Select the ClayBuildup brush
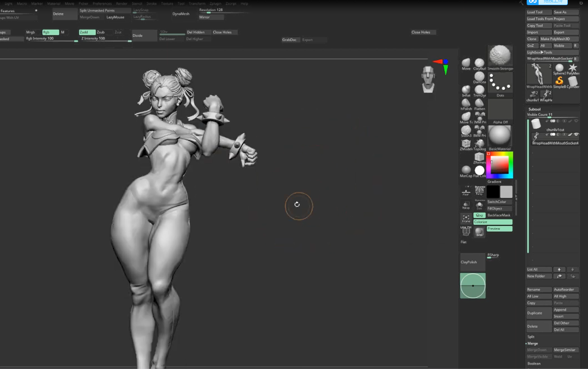Screen dimensions: 588x369 480,64
